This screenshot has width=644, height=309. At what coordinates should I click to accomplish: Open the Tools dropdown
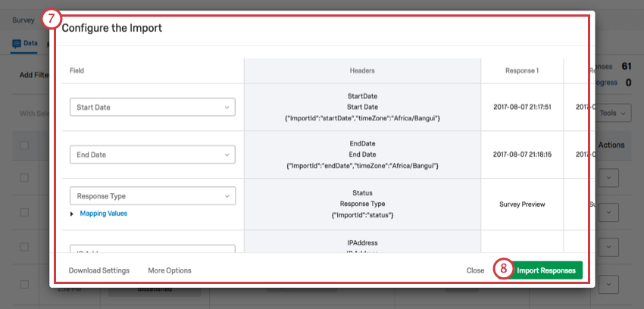[x=613, y=113]
